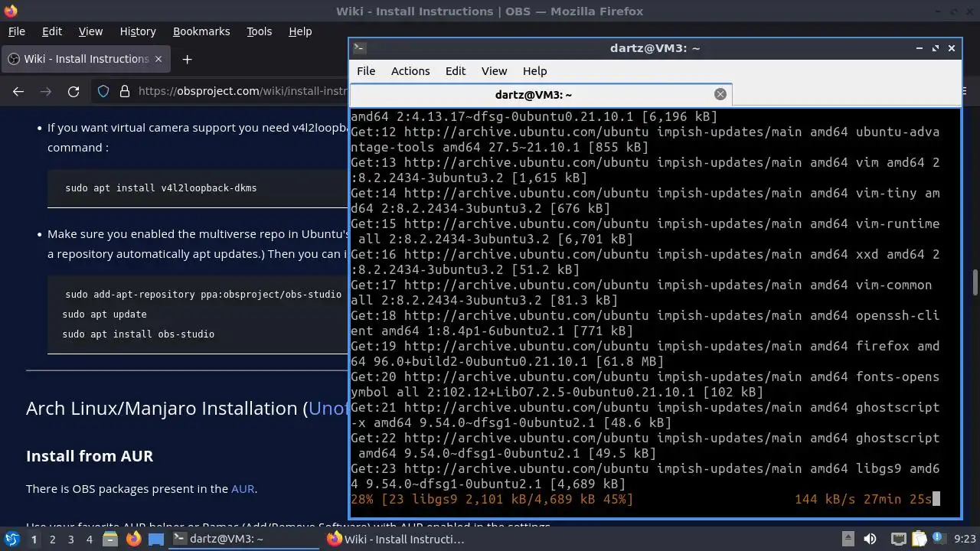Click the Unofficial link in Arch heading

point(328,408)
